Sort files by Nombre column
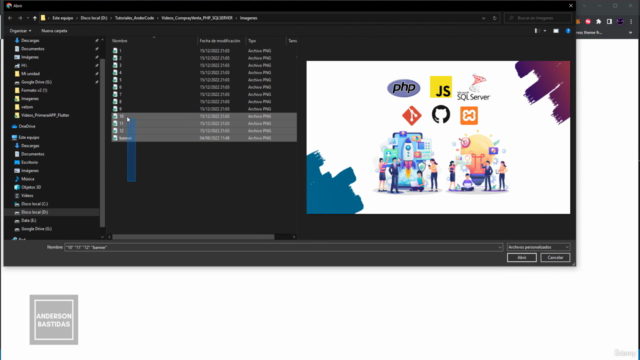Image resolution: width=640 pixels, height=360 pixels. [x=120, y=41]
